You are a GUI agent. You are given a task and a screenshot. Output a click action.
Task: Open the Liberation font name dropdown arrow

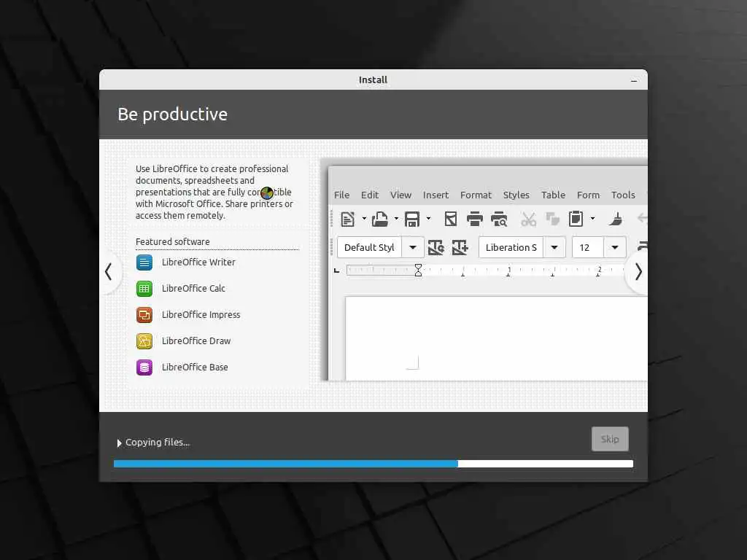coord(554,248)
